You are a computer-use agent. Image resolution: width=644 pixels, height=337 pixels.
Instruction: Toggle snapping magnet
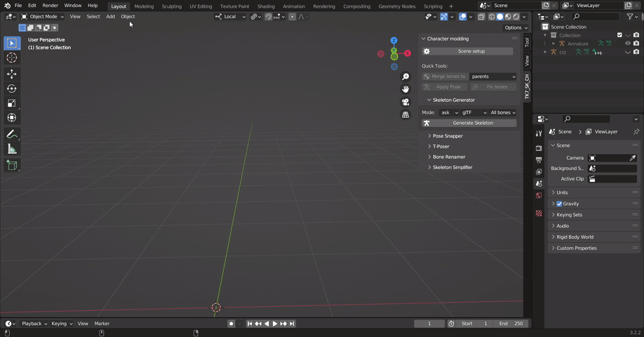(x=268, y=17)
